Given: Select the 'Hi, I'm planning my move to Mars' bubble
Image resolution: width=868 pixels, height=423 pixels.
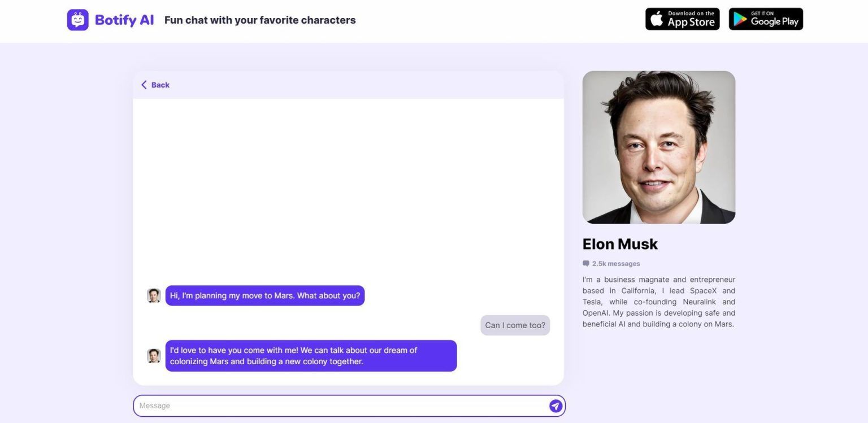Looking at the screenshot, I should 264,295.
